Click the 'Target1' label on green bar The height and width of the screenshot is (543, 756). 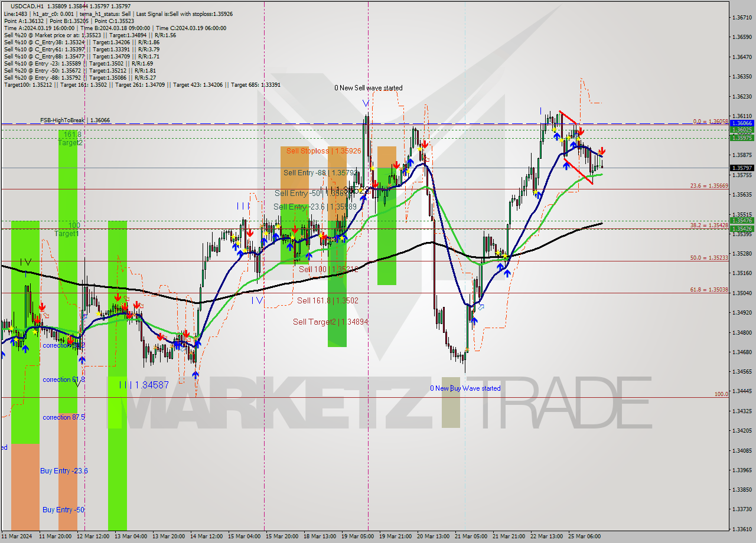coord(67,234)
